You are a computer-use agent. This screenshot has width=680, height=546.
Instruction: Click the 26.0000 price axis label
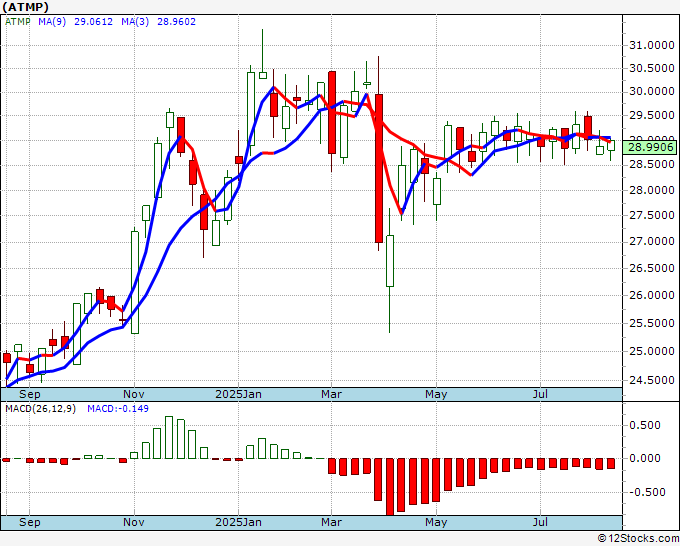tap(651, 295)
